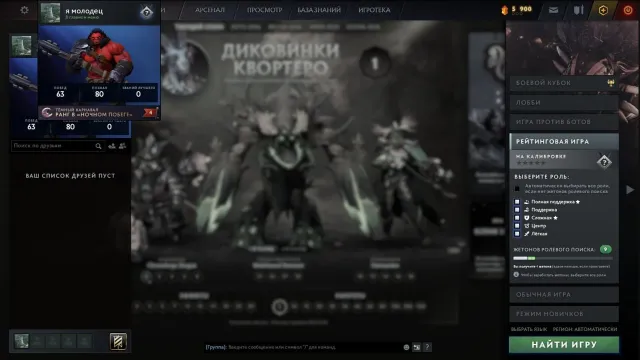Click the gold Dota Plus icon
Viewport: 640px width, 360px height.
[603, 10]
